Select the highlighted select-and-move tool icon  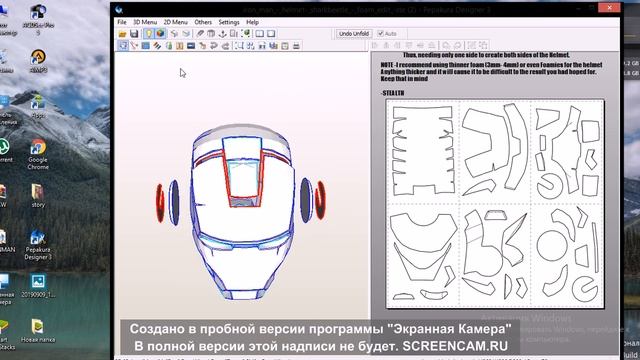pyautogui.click(x=123, y=46)
